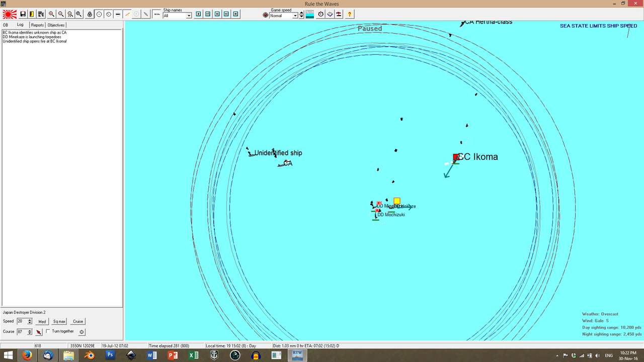The image size is (644, 362).
Task: Click the third magnifier zoom icon
Action: [x=70, y=14]
